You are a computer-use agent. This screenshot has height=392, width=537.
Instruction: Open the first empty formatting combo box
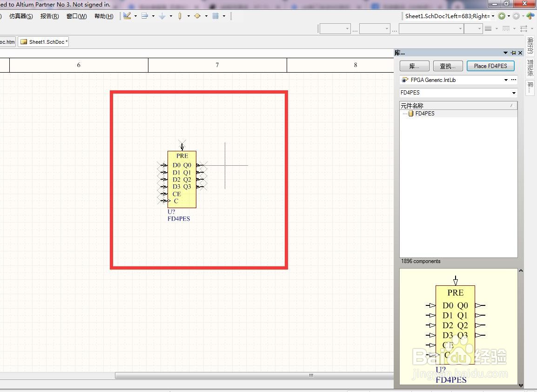[x=335, y=29]
